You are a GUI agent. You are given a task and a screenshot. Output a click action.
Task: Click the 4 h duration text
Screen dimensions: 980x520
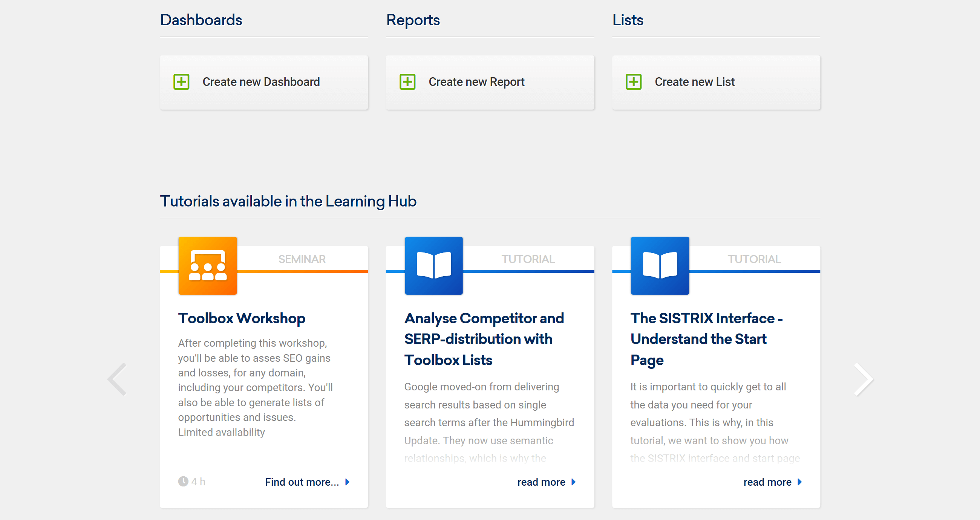coord(198,482)
